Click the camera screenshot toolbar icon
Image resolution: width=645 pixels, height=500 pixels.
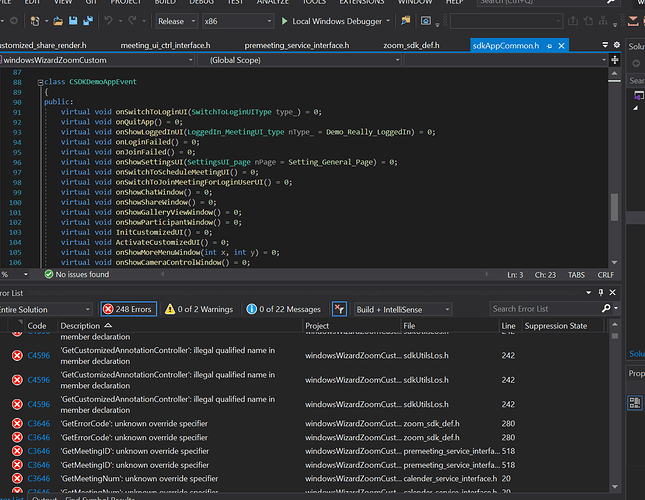[427, 20]
